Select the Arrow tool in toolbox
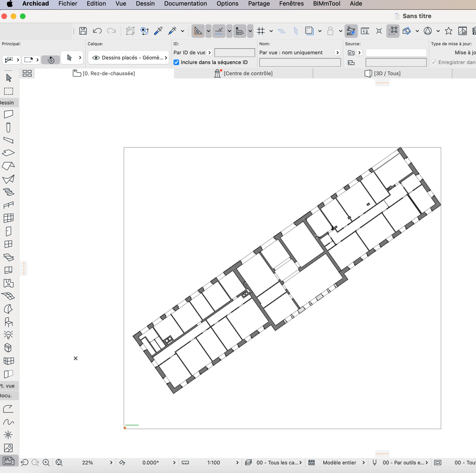Screen dimensions: 476x473 (x=9, y=78)
